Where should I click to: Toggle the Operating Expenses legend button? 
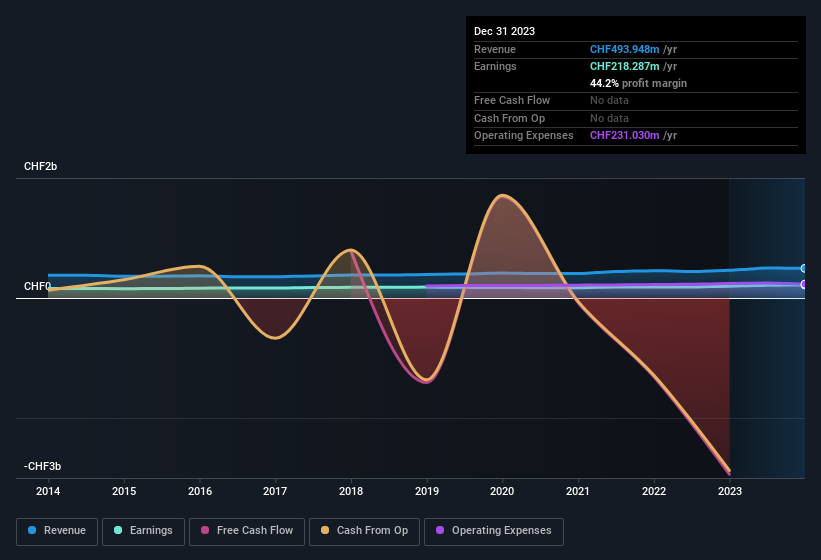494,531
